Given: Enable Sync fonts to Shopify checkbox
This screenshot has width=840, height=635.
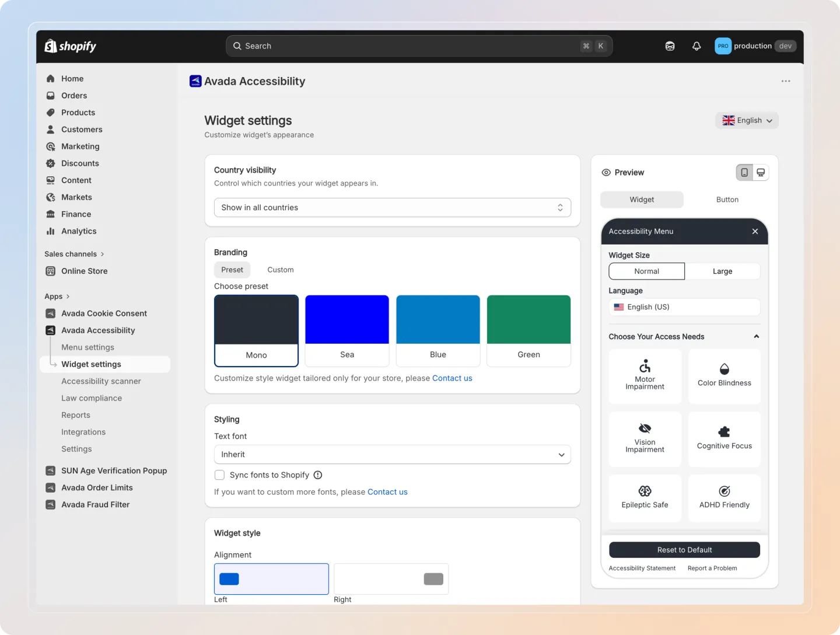Looking at the screenshot, I should click(x=219, y=475).
